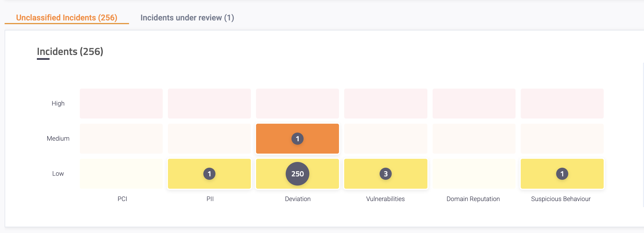The width and height of the screenshot is (644, 233).
Task: Click the badge in Low Suspicious Behaviour
Action: [x=562, y=174]
